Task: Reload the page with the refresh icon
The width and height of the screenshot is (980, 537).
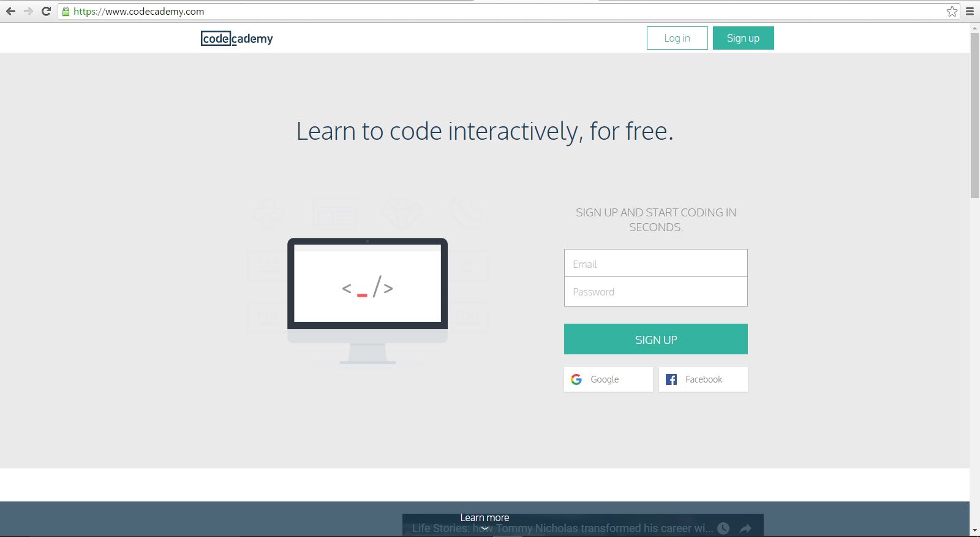Action: (x=46, y=11)
